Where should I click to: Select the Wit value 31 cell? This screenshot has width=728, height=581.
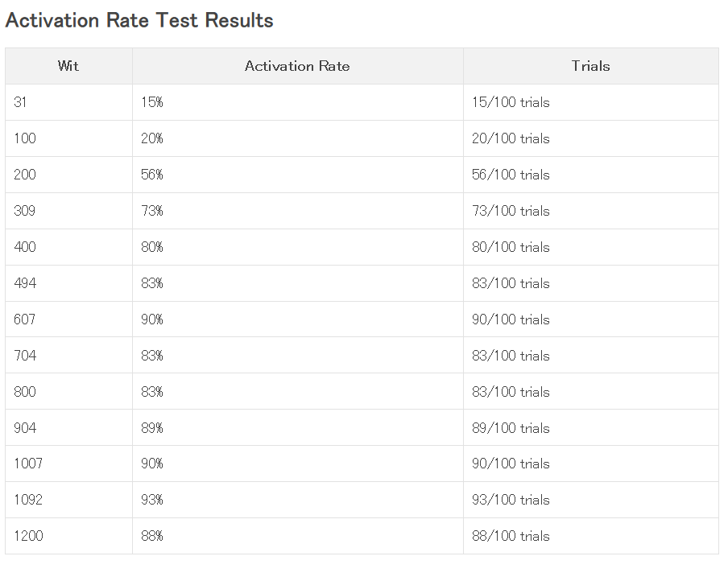pos(68,102)
